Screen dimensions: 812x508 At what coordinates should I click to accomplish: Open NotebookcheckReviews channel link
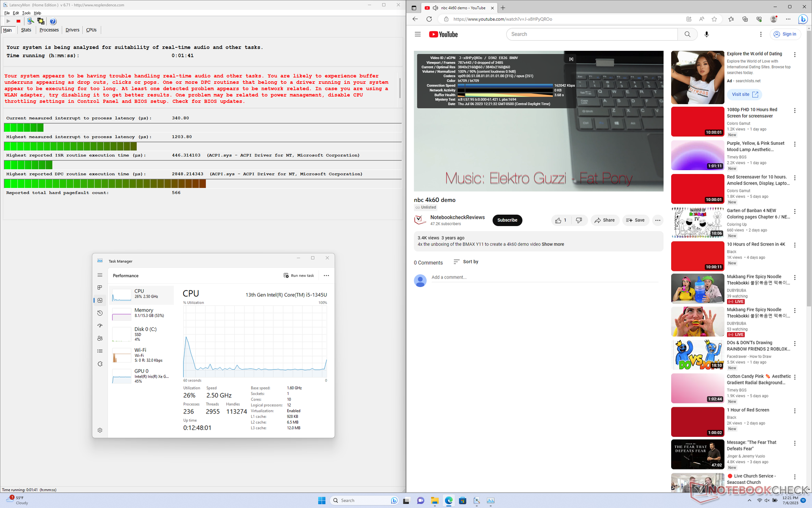pos(457,217)
